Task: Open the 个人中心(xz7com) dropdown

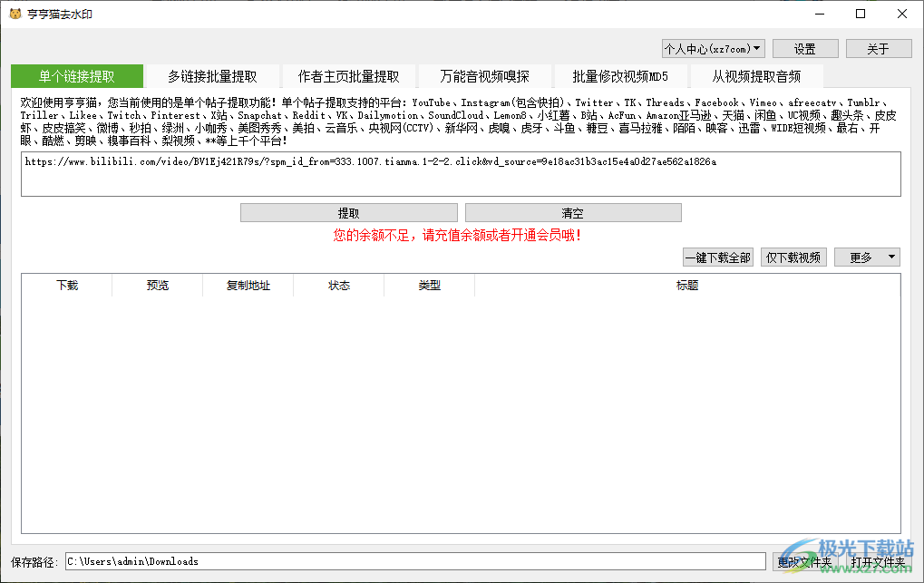Action: [x=713, y=47]
